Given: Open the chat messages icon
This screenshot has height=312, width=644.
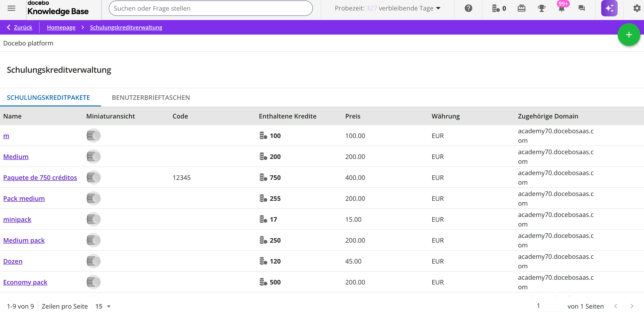Looking at the screenshot, I should [581, 8].
